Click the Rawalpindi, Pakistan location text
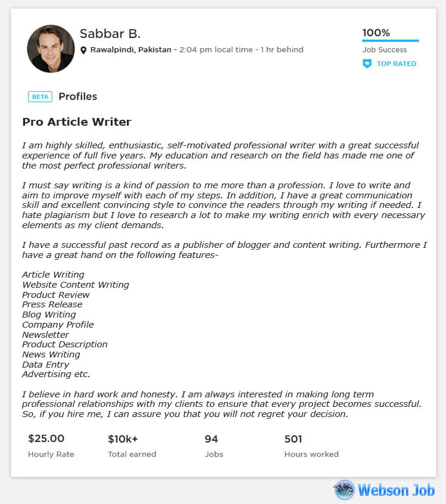 pos(131,50)
